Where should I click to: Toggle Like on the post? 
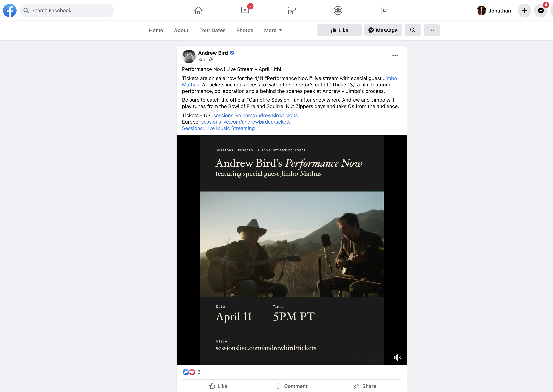point(218,386)
